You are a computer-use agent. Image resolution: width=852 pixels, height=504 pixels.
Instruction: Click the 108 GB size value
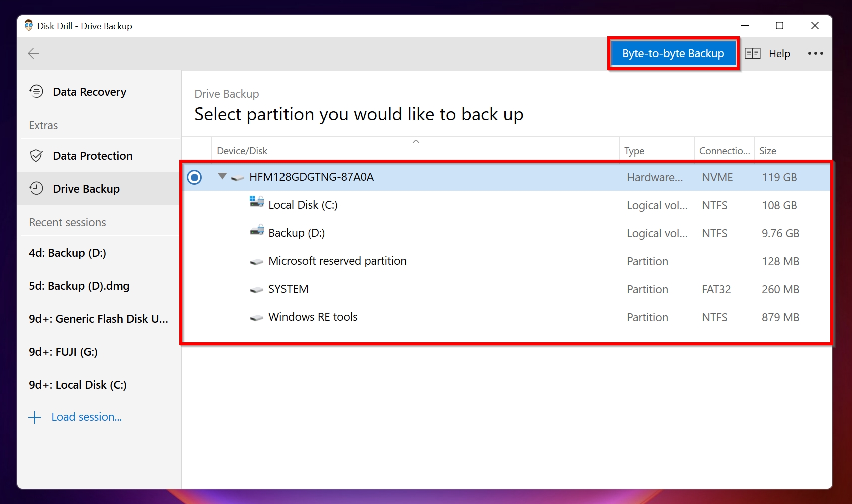click(x=779, y=205)
